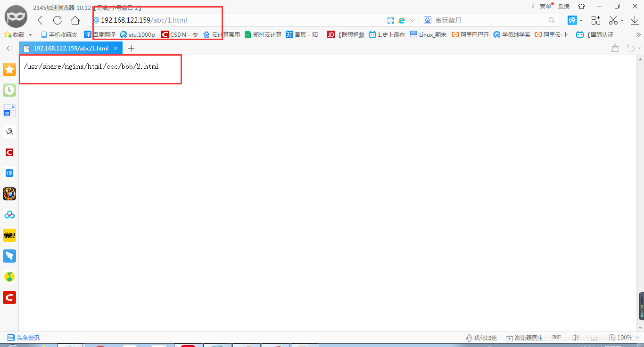Open sidebar favorites star icon

(9, 69)
